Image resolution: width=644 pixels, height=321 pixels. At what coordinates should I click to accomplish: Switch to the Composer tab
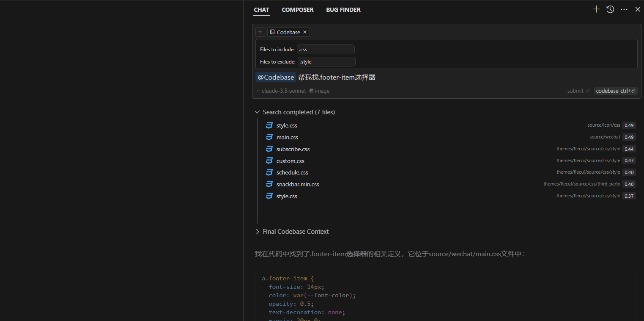click(x=298, y=10)
